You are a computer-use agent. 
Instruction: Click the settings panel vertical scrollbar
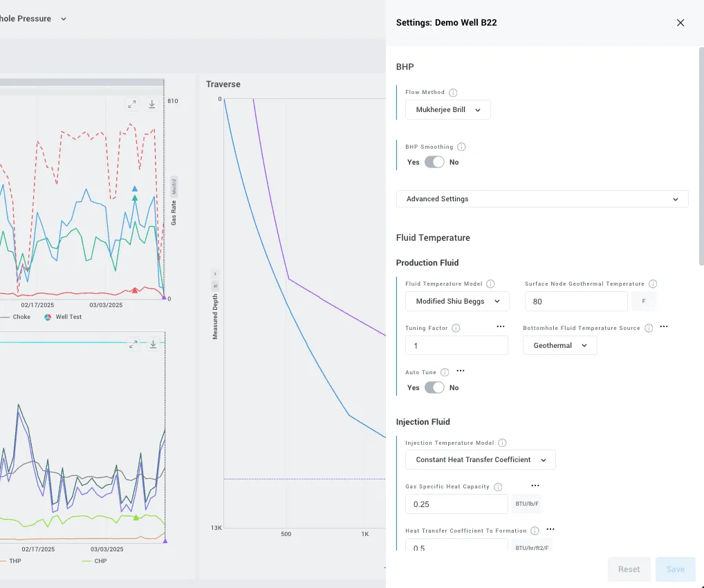pyautogui.click(x=701, y=156)
